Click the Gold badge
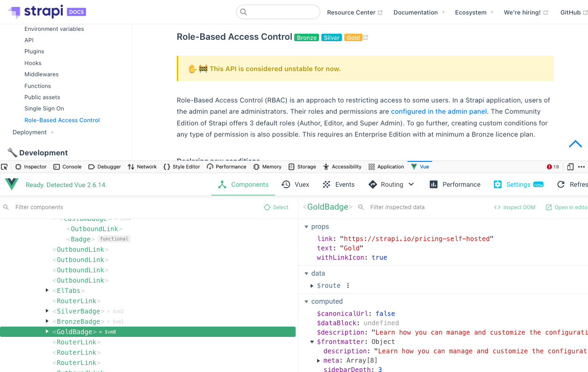Viewport: 588px width, 372px height. [x=354, y=37]
